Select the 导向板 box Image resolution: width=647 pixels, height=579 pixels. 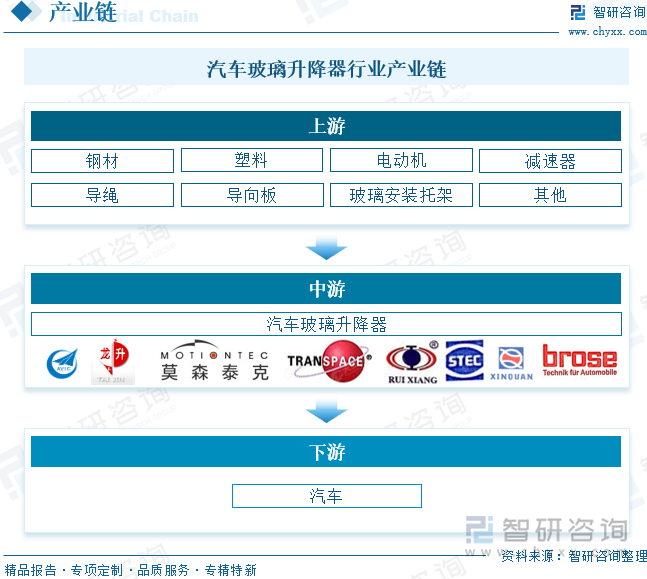(252, 195)
